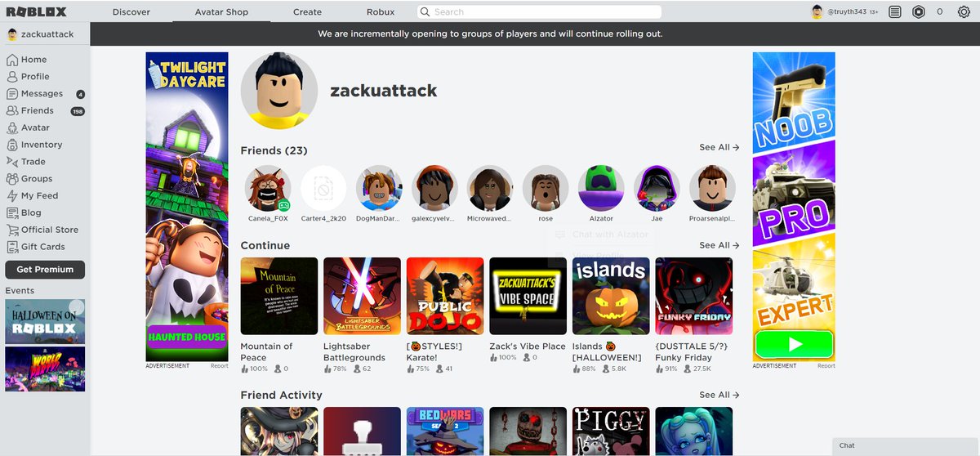The image size is (980, 456).
Task: Go to Friends in the sidebar
Action: pyautogui.click(x=30, y=111)
